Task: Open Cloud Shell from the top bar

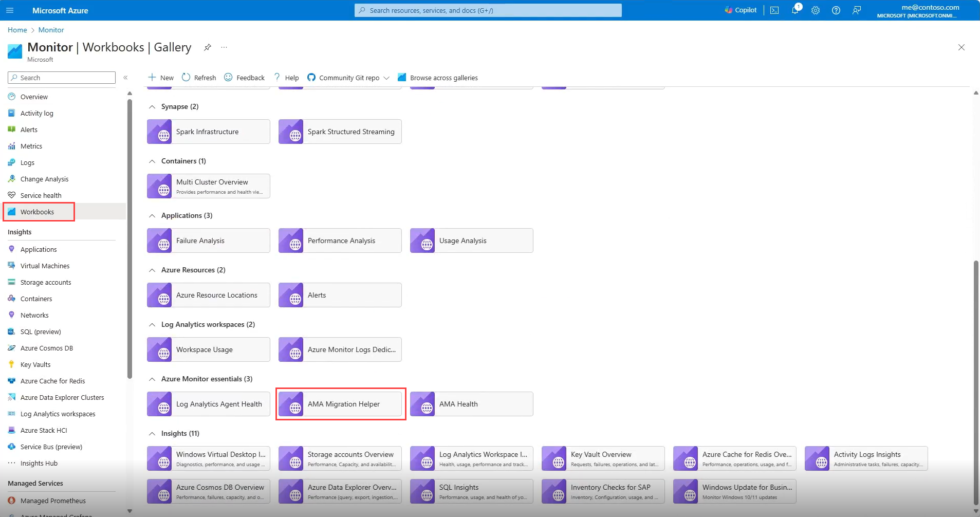Action: pyautogui.click(x=774, y=10)
